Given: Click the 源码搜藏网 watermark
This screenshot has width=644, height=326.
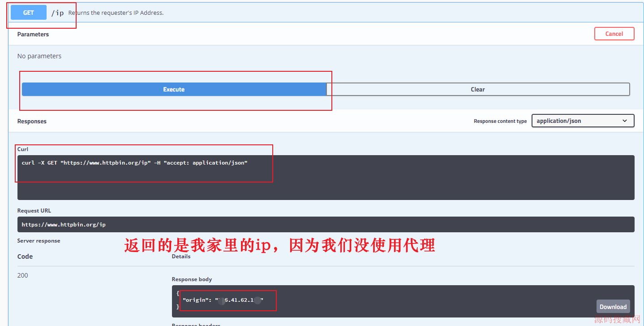Looking at the screenshot, I should [x=617, y=320].
